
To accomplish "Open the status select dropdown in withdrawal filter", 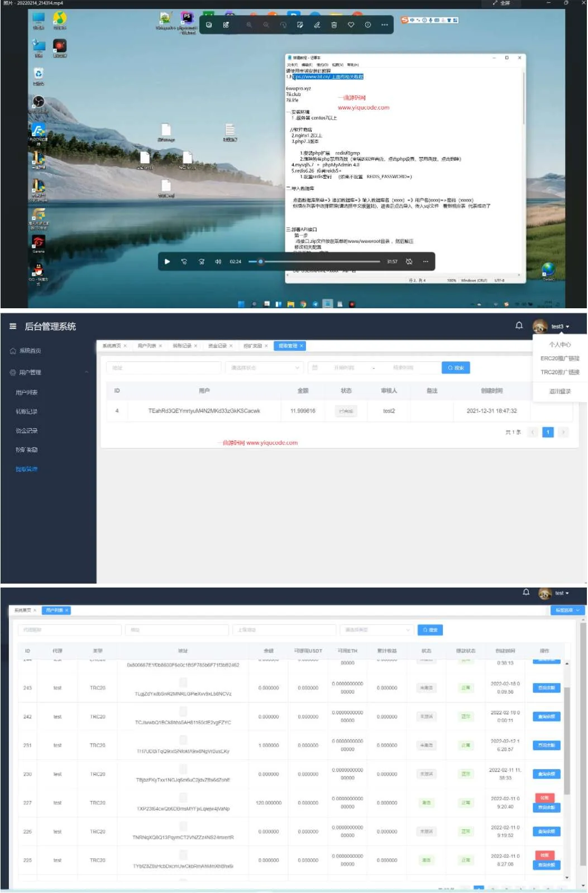I will point(264,367).
